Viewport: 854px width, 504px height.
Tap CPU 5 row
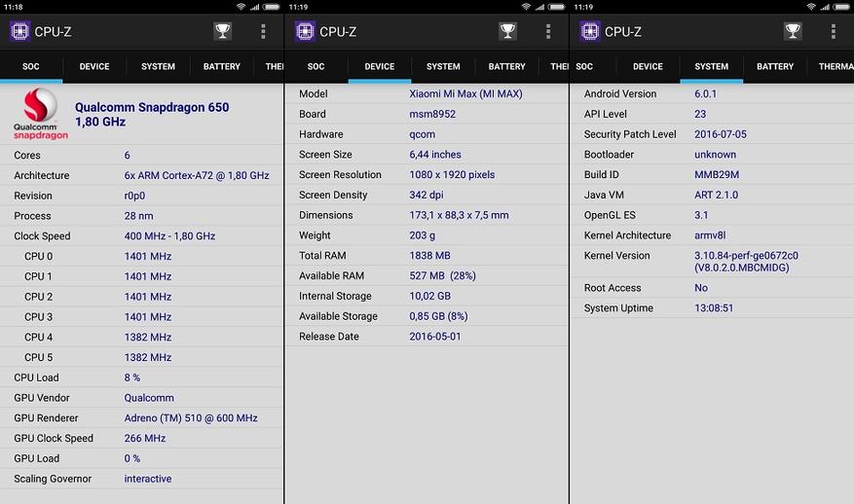coord(141,357)
